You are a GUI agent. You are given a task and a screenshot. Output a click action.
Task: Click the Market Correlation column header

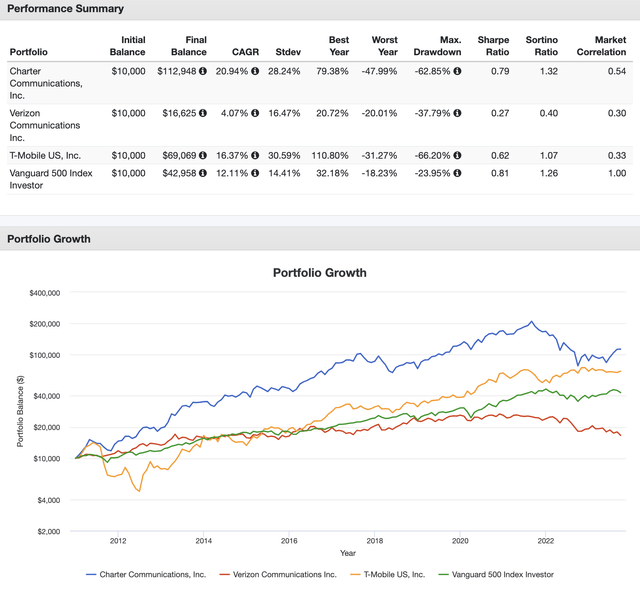pos(601,46)
